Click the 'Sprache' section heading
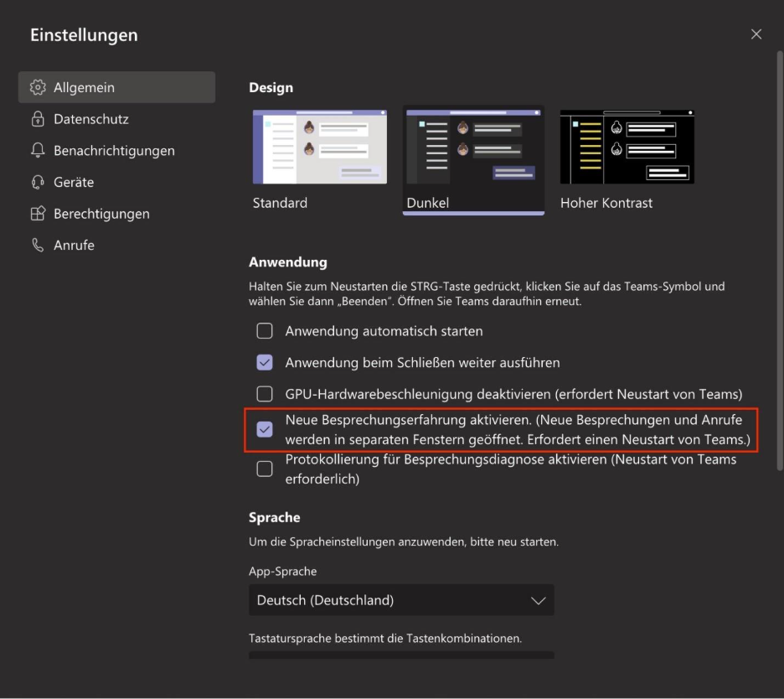Viewport: 784px width, 699px height. coord(275,517)
